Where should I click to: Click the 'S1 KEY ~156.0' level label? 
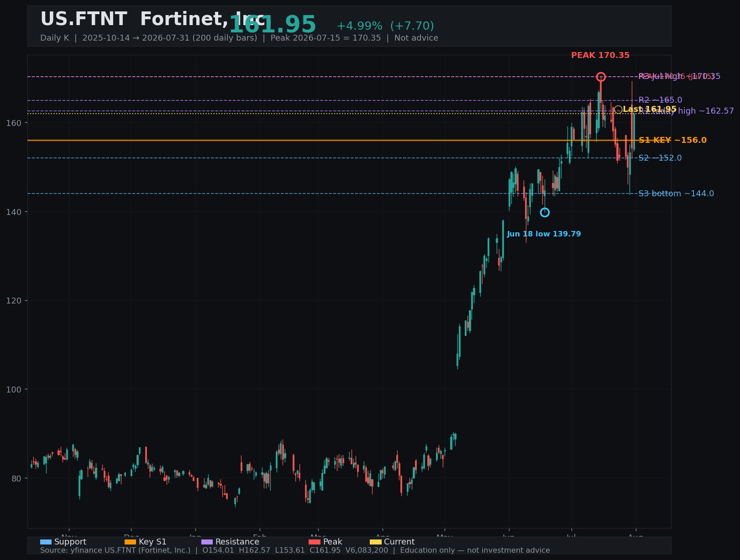(x=672, y=140)
